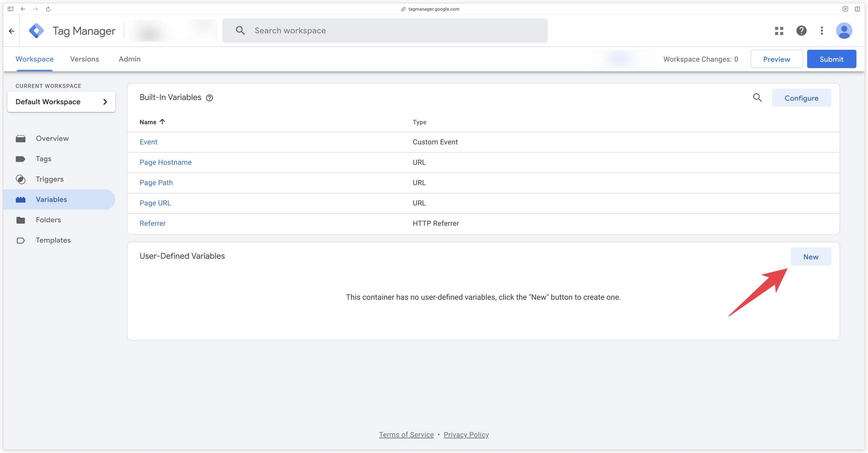Open the Google apps grid
The height and width of the screenshot is (453, 868).
point(779,31)
